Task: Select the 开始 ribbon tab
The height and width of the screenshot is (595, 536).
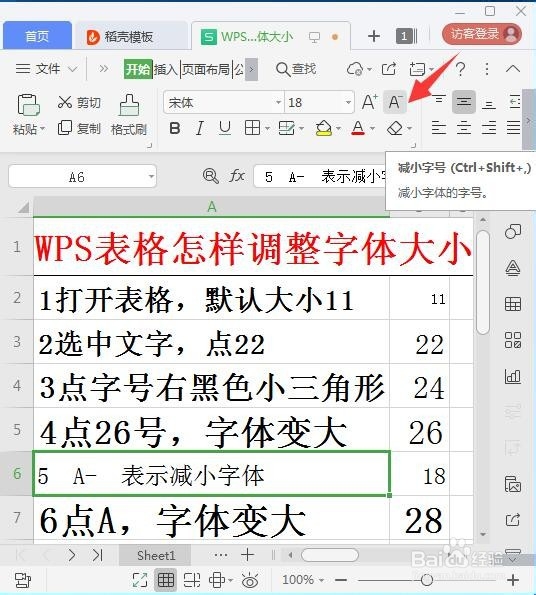Action: (x=138, y=69)
